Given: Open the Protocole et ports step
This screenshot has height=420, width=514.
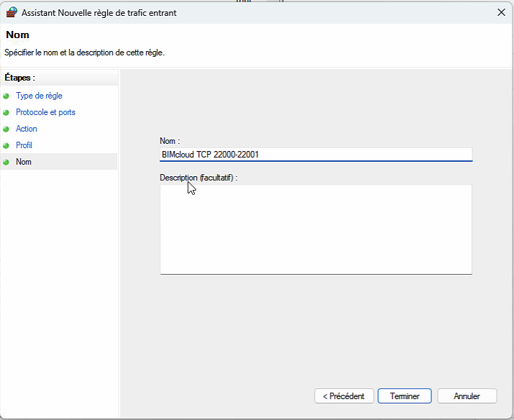Looking at the screenshot, I should click(x=45, y=112).
